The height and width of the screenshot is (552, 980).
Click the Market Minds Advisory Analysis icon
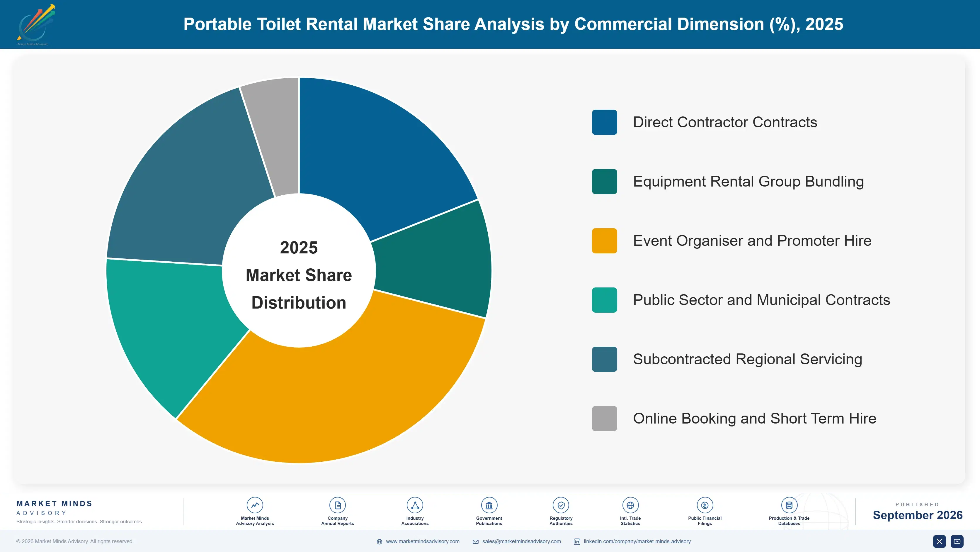pos(254,505)
